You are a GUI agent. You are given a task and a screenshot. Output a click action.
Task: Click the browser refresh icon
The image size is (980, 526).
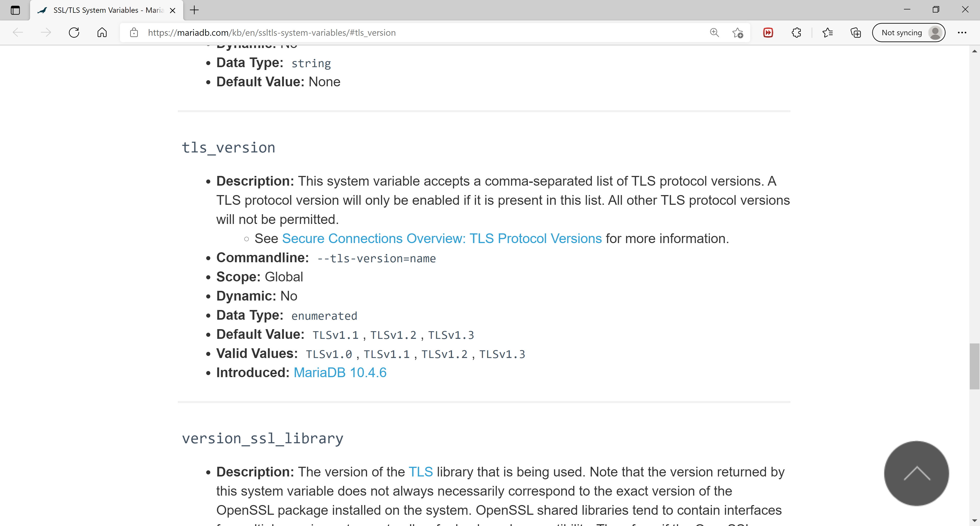point(74,33)
